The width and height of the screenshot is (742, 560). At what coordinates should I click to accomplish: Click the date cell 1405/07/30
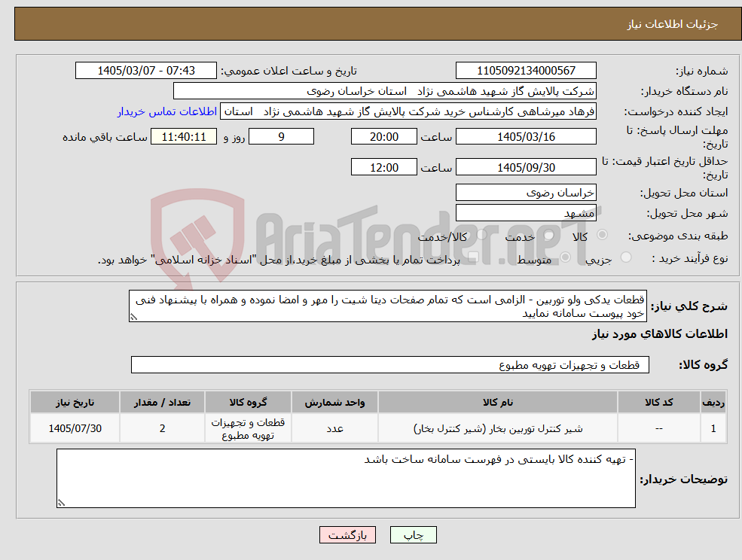pos(75,428)
